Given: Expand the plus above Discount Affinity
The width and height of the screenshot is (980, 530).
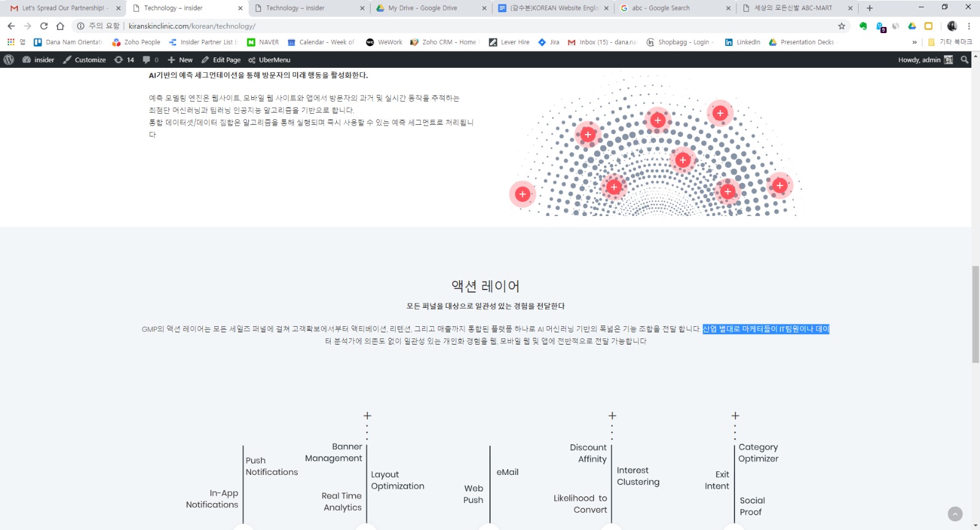Looking at the screenshot, I should pos(612,416).
